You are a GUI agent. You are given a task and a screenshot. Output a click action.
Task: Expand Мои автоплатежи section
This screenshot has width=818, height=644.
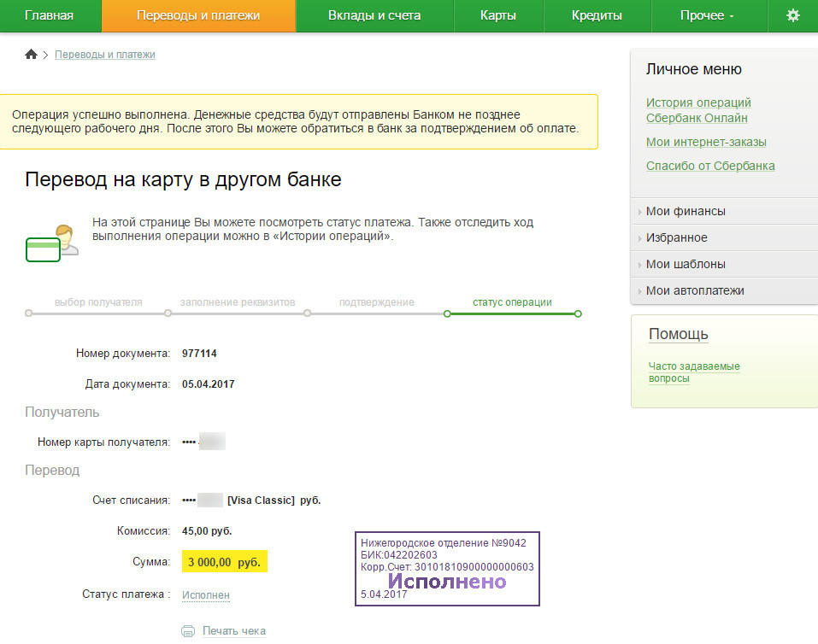pos(724,291)
